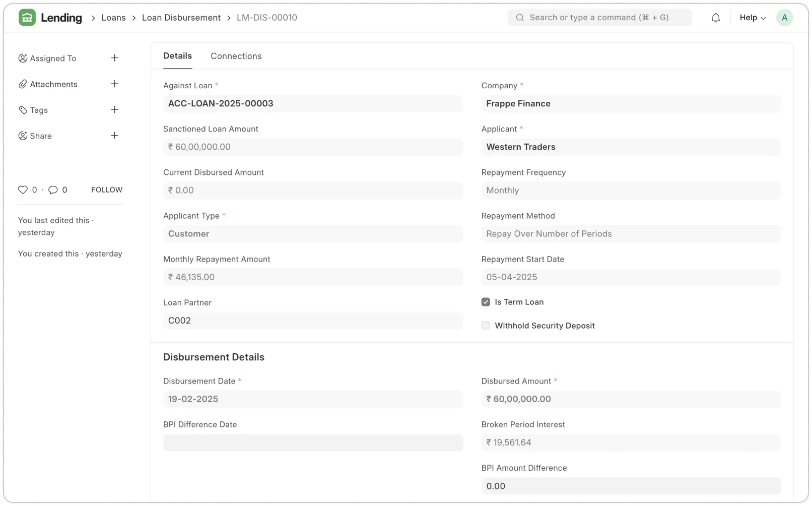Click the user avatar icon
Viewport: 812px width, 506px height.
(784, 18)
